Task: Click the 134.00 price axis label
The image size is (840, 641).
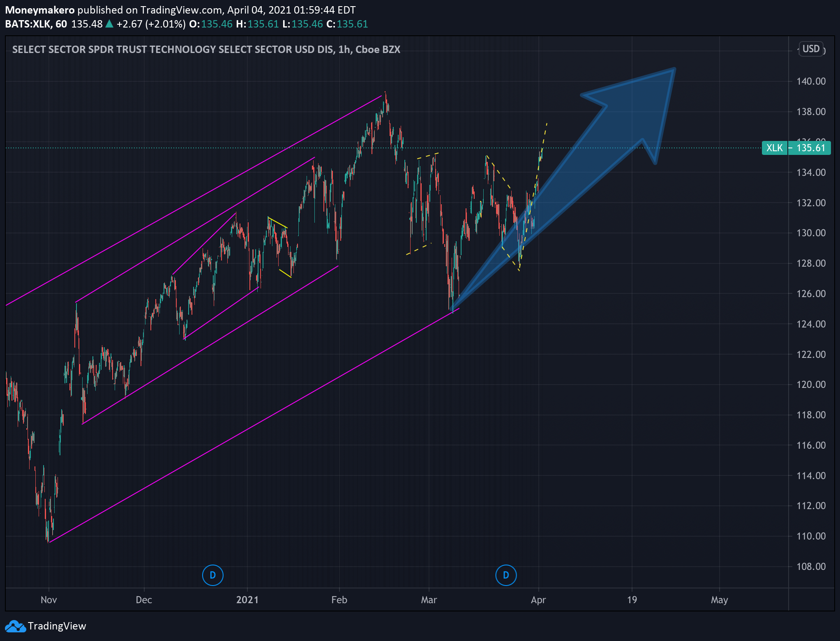Action: click(811, 173)
